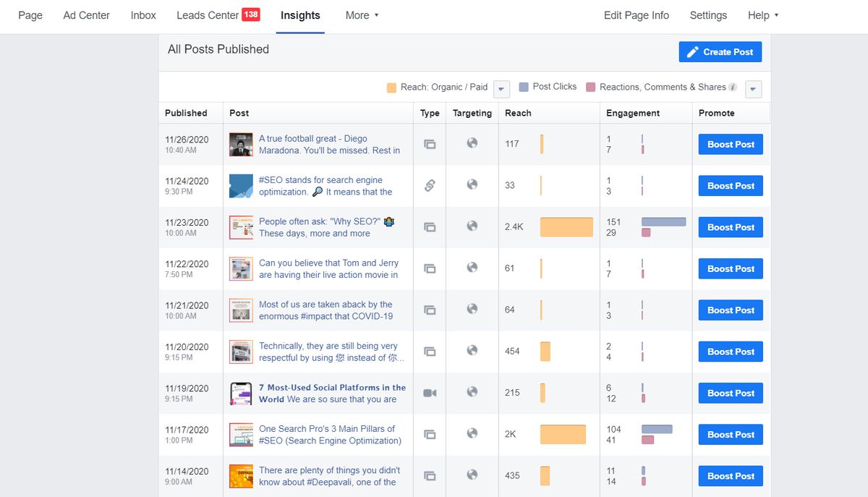The image size is (868, 497).
Task: Boost the Deepavali post
Action: pos(731,476)
